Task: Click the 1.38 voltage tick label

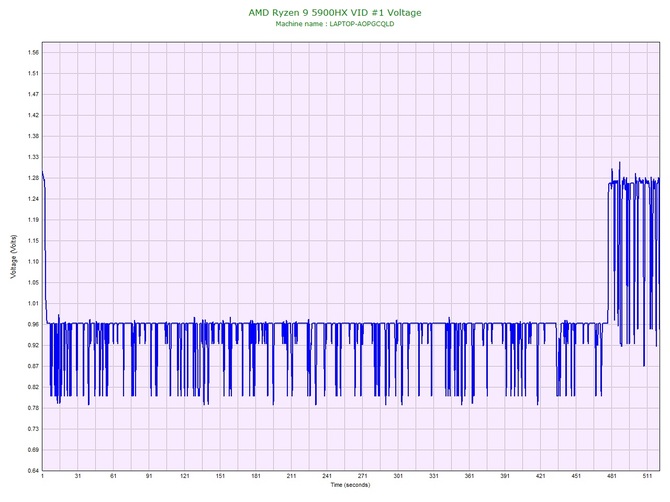Action: (33, 136)
